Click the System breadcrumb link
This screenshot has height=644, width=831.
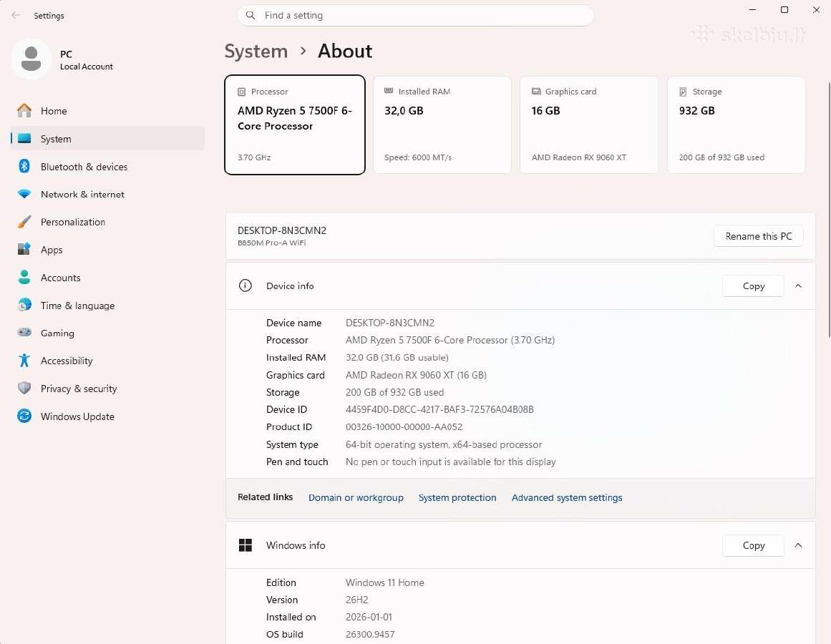(256, 52)
